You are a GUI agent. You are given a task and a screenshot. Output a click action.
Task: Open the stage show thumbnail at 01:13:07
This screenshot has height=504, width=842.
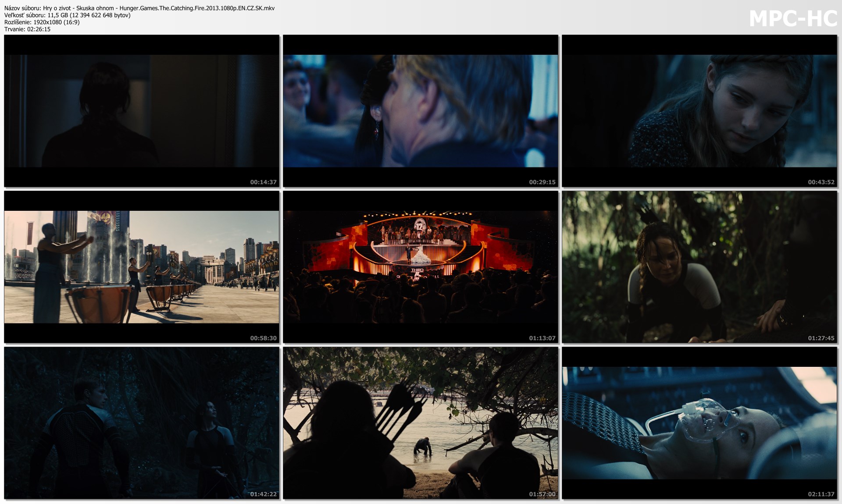pos(421,267)
